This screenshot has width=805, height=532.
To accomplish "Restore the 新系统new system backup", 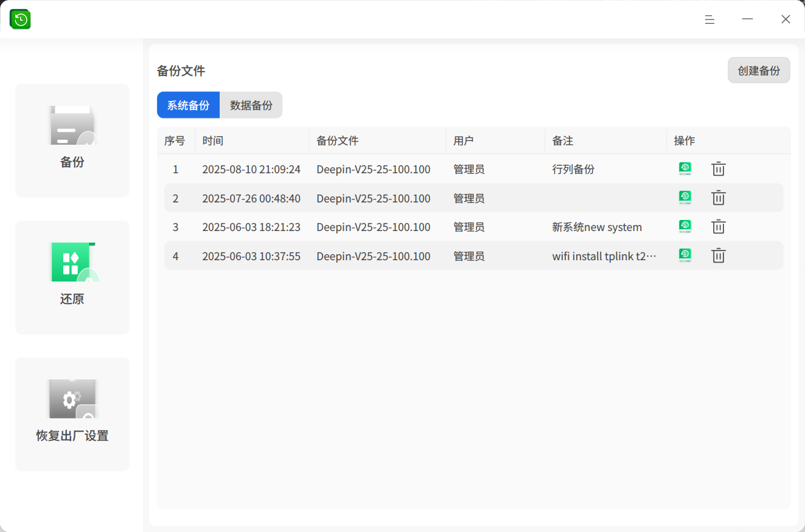I will pos(685,227).
